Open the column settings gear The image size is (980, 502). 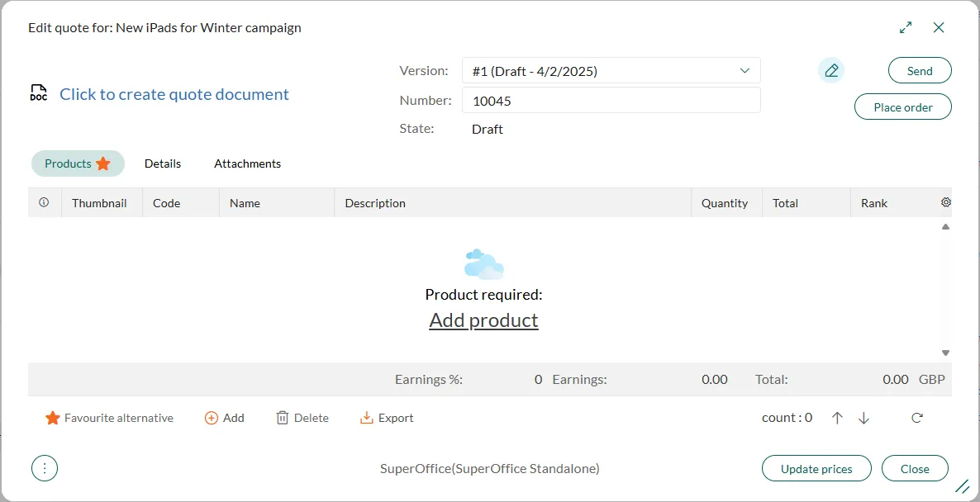click(x=945, y=202)
